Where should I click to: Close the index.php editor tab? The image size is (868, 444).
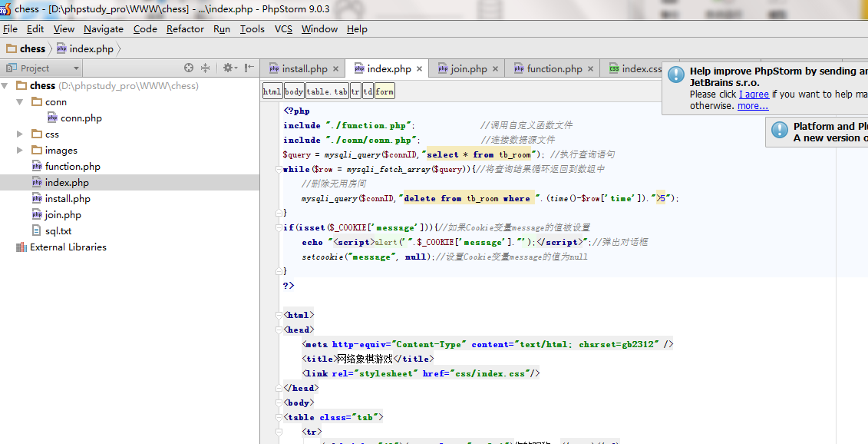click(419, 68)
